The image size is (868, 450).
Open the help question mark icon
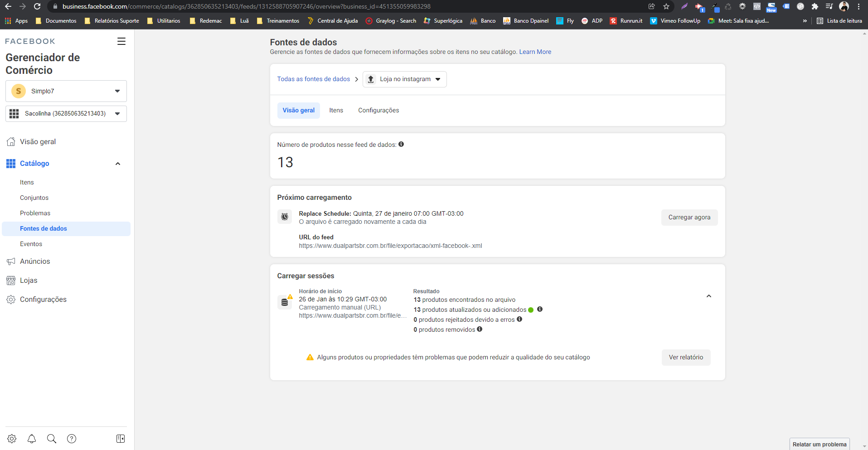[x=72, y=439]
